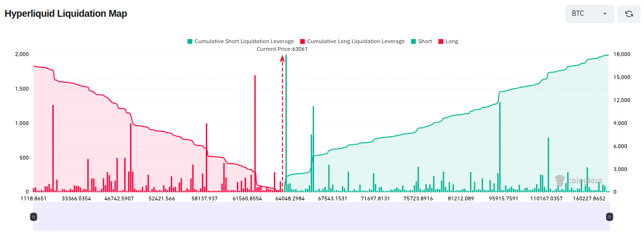Click left axis value 2,000
Image resolution: width=644 pixels, height=233 pixels.
22,54
